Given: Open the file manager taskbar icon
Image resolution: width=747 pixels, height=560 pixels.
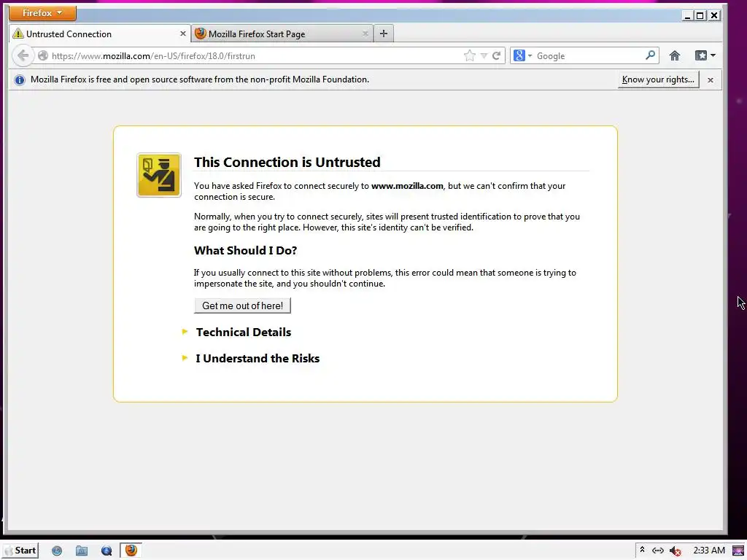Looking at the screenshot, I should [82, 551].
